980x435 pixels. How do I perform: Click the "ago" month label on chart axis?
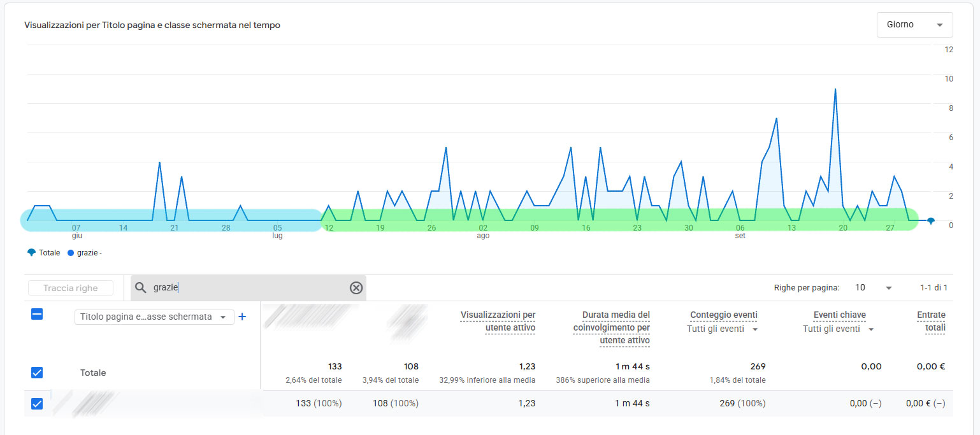point(483,236)
